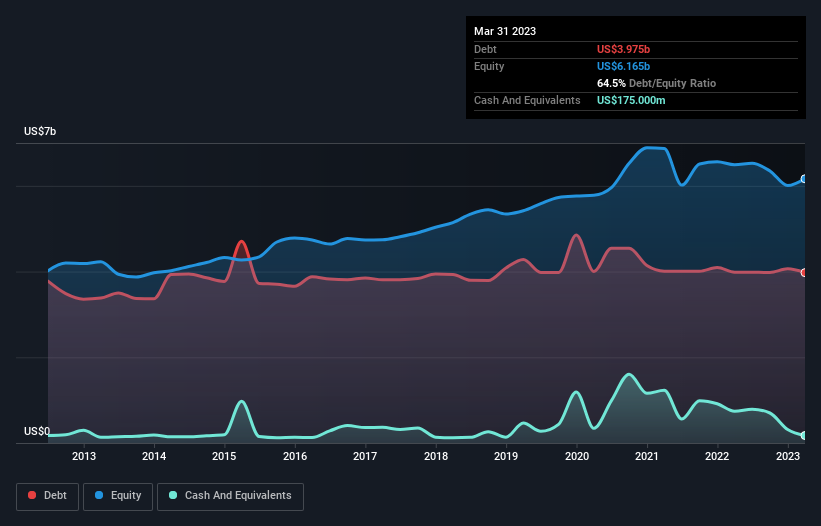Image resolution: width=821 pixels, height=526 pixels.
Task: Click the Equity row label in tooltip
Action: pos(489,66)
